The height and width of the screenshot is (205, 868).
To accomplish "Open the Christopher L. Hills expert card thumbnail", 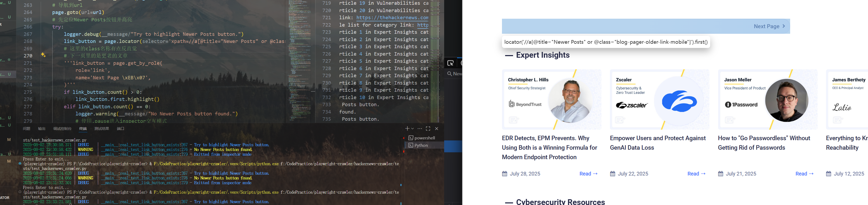I will click(552, 100).
